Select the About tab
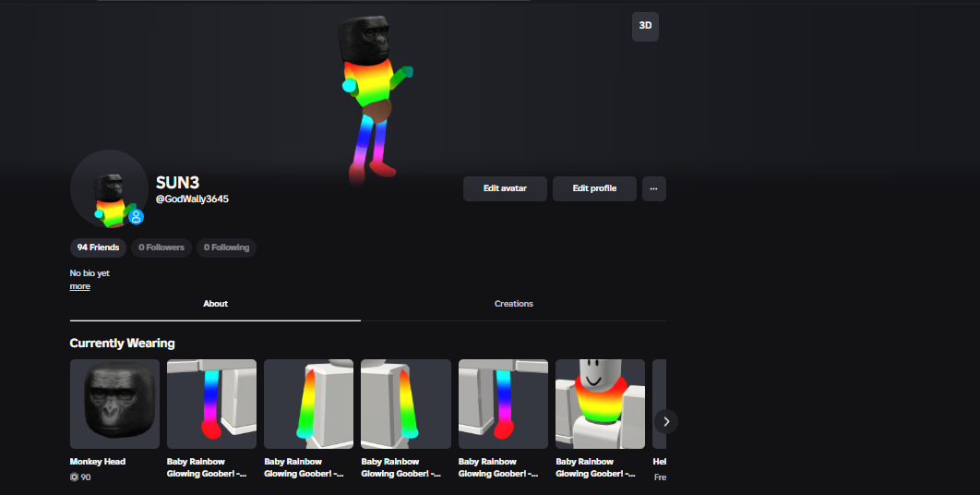This screenshot has height=495, width=980. tap(216, 304)
